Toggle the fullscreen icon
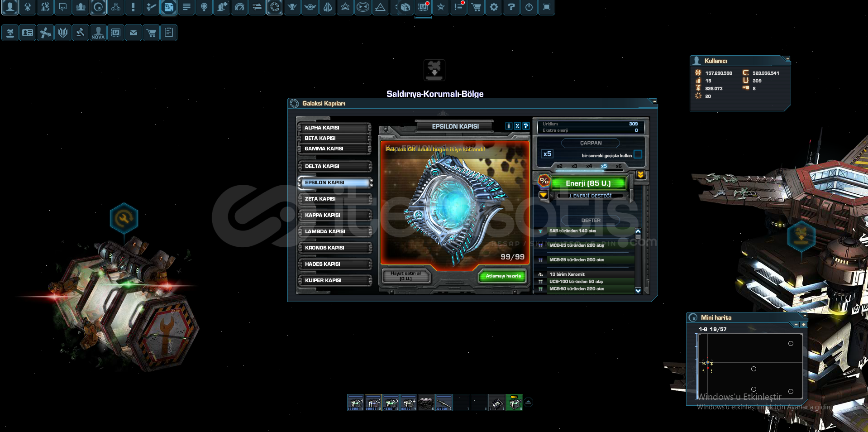The image size is (868, 432). (x=547, y=7)
